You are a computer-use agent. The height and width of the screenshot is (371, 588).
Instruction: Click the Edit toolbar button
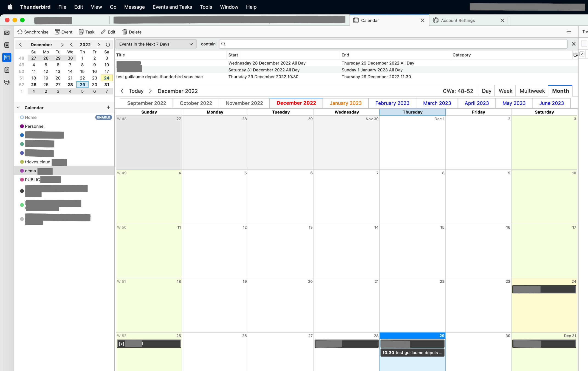pos(108,32)
